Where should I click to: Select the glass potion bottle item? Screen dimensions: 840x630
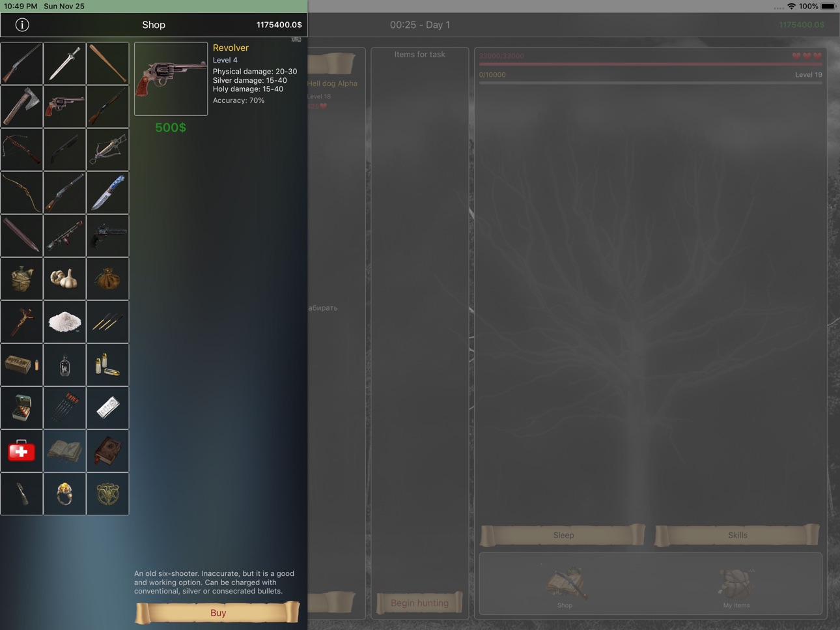64,364
